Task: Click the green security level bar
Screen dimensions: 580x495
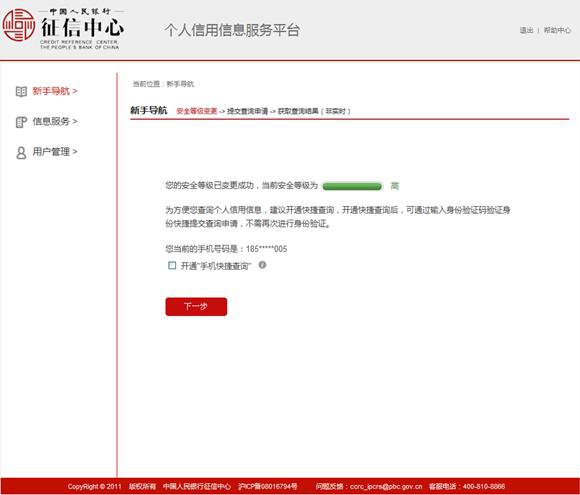Action: (352, 186)
